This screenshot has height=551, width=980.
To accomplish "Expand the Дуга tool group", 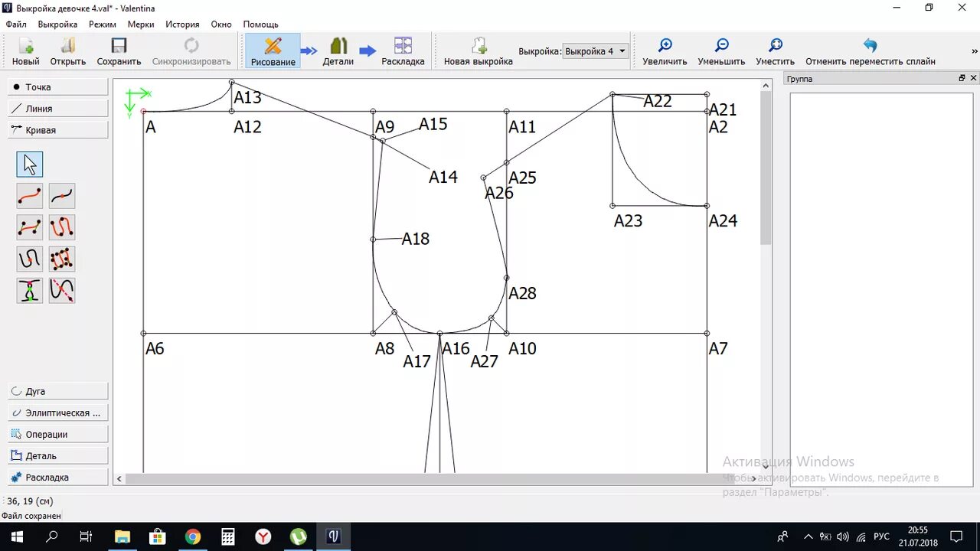I will pos(58,391).
